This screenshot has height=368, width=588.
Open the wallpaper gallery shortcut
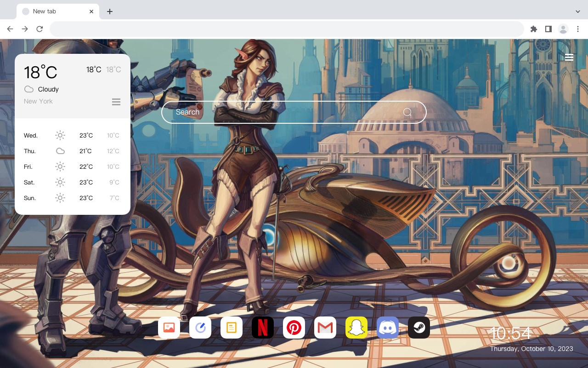(x=169, y=328)
